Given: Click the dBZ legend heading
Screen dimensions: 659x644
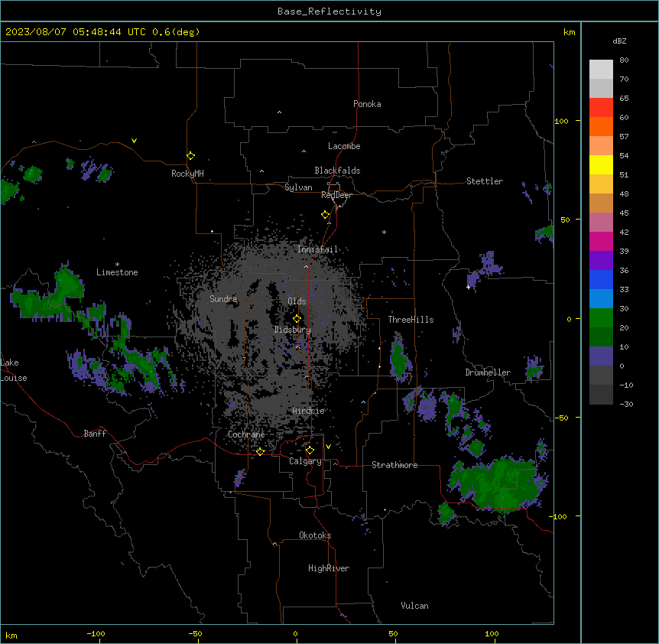Looking at the screenshot, I should 619,41.
